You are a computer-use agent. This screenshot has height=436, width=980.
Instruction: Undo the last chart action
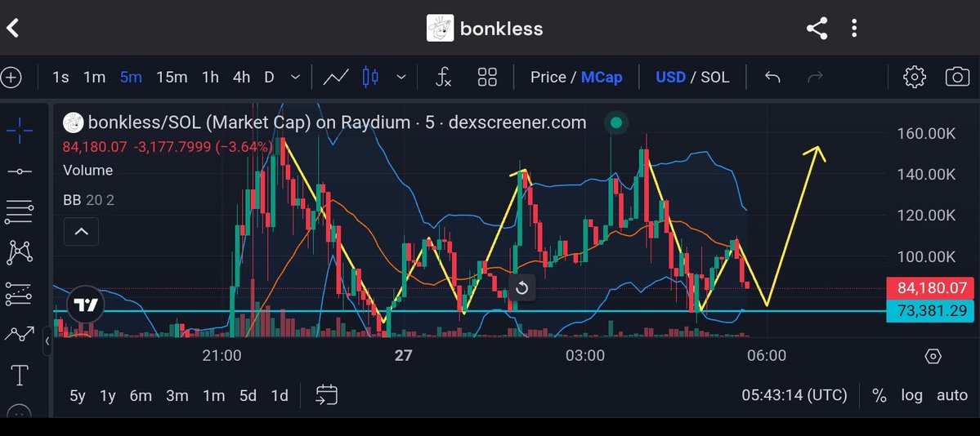point(772,78)
